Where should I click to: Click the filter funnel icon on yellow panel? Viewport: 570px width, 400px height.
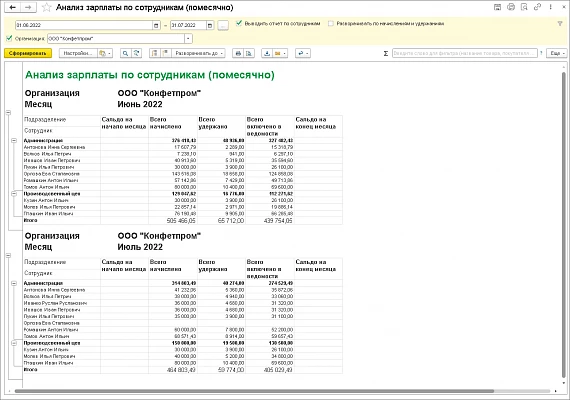[x=560, y=24]
